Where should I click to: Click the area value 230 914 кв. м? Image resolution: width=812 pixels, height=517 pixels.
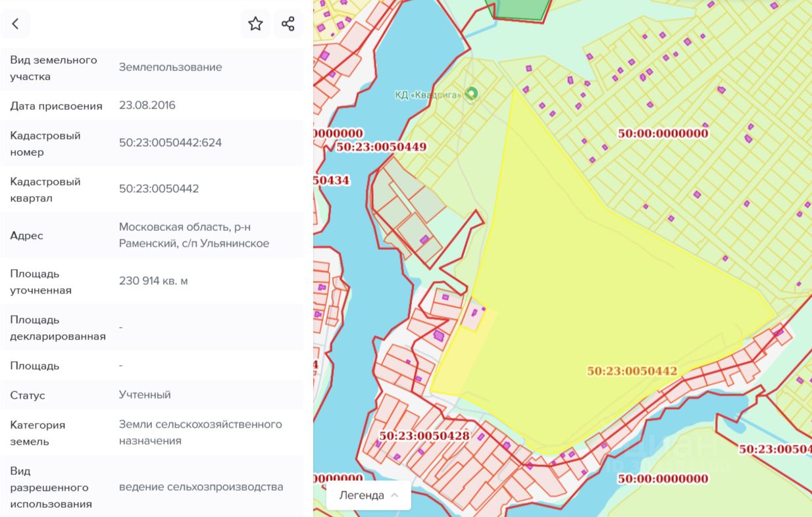(153, 281)
